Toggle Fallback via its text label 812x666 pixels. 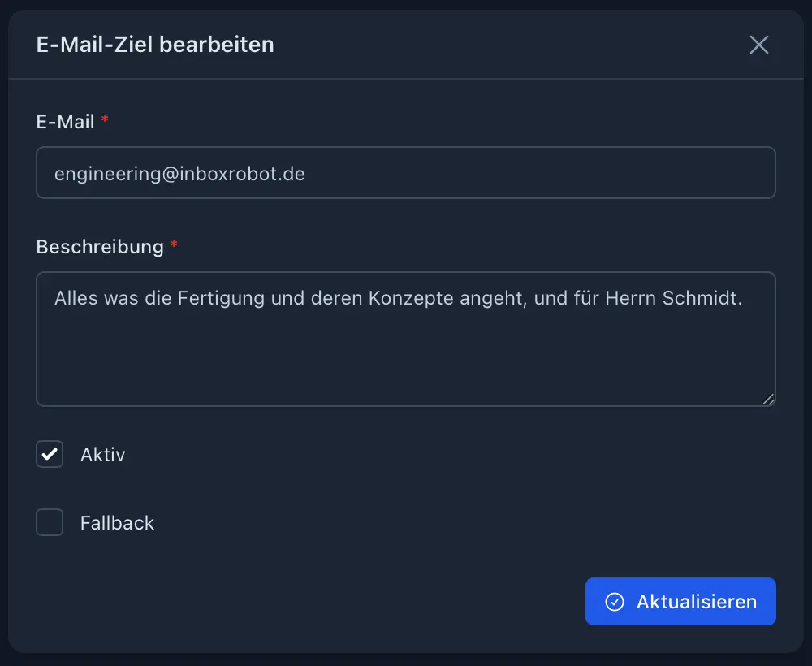click(117, 523)
